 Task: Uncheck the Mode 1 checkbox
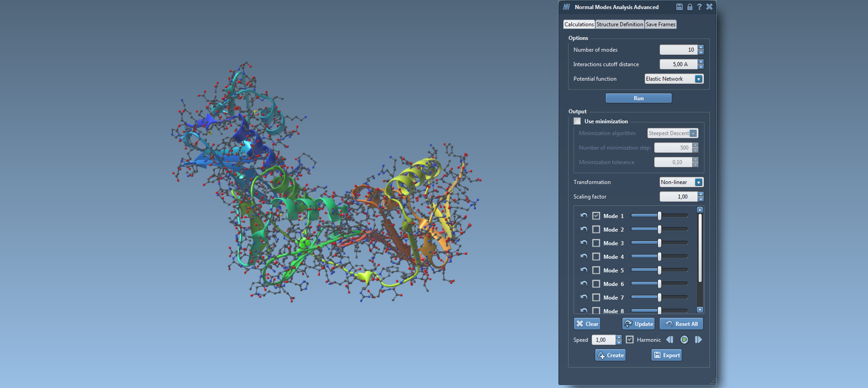click(596, 216)
